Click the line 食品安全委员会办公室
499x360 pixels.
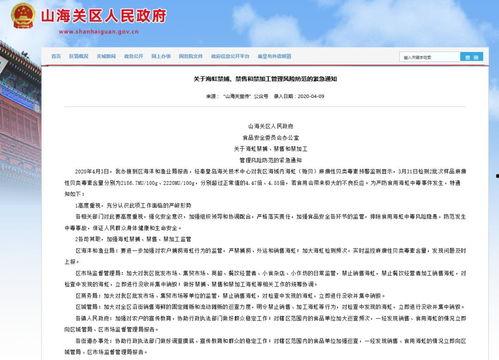(270, 138)
